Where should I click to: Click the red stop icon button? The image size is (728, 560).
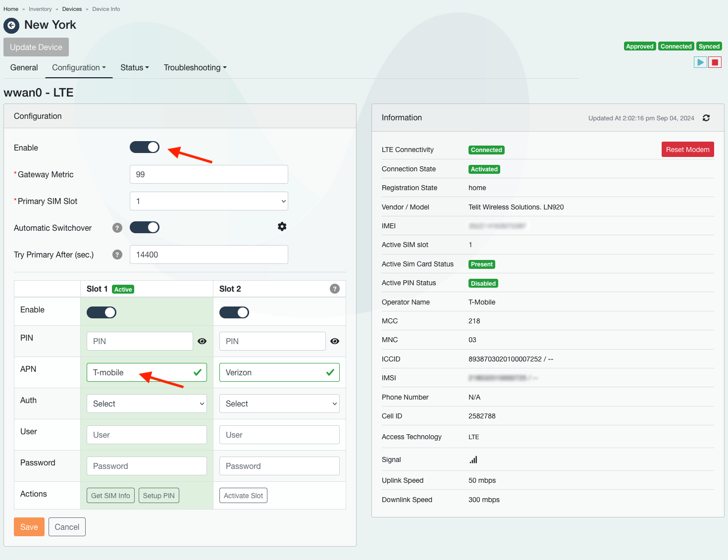pyautogui.click(x=715, y=62)
